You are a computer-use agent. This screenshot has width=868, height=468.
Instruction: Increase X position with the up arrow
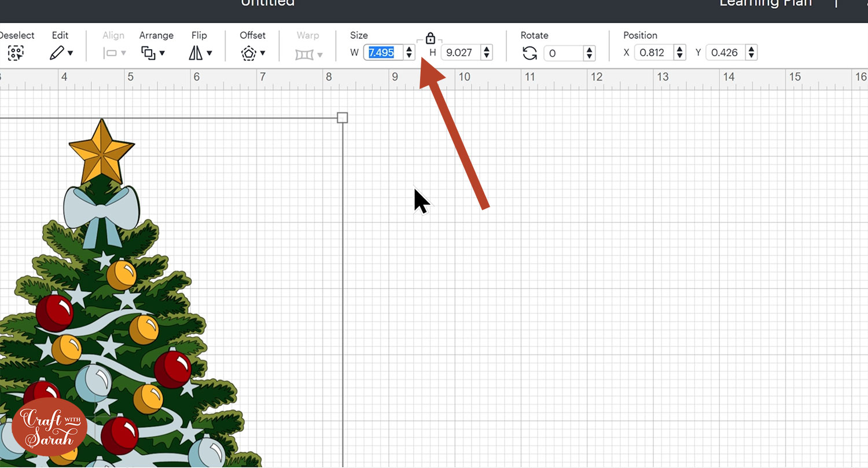tap(681, 49)
